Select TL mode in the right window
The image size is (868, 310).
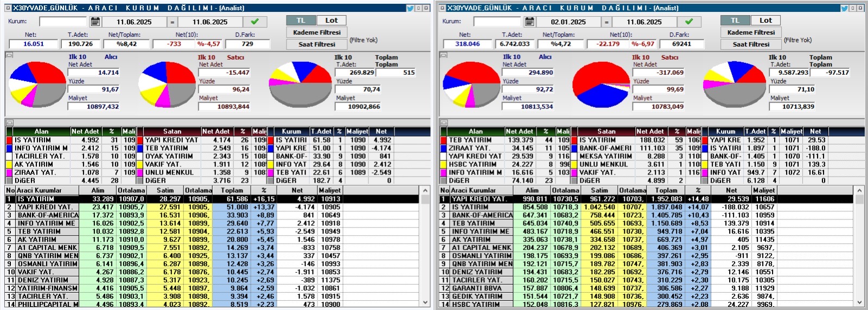click(x=735, y=21)
